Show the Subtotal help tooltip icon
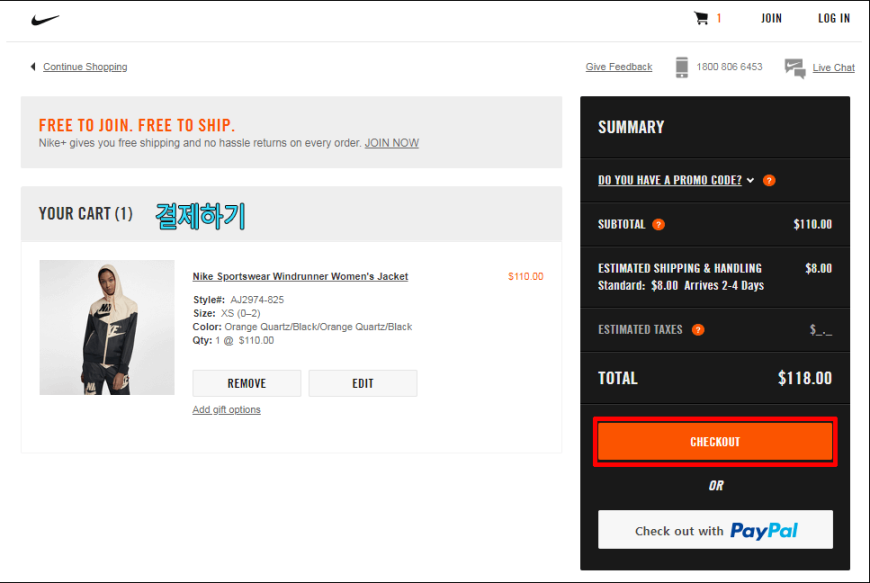This screenshot has height=583, width=870. (x=659, y=224)
